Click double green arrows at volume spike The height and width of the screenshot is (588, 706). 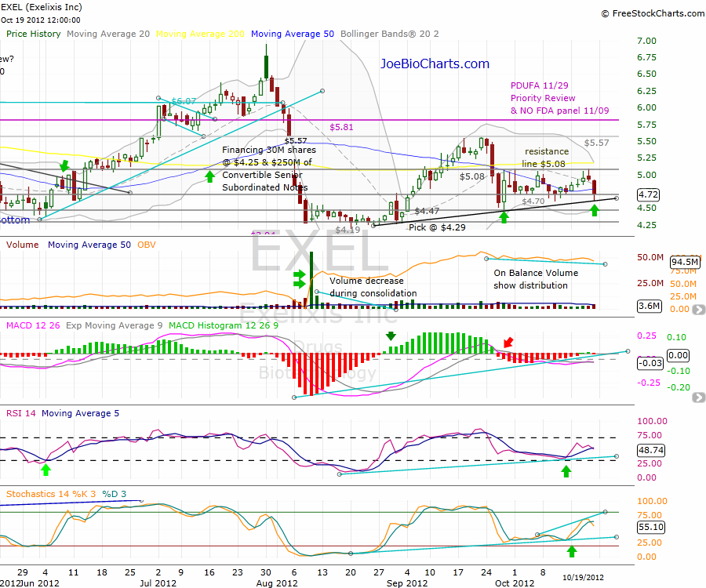click(x=299, y=278)
